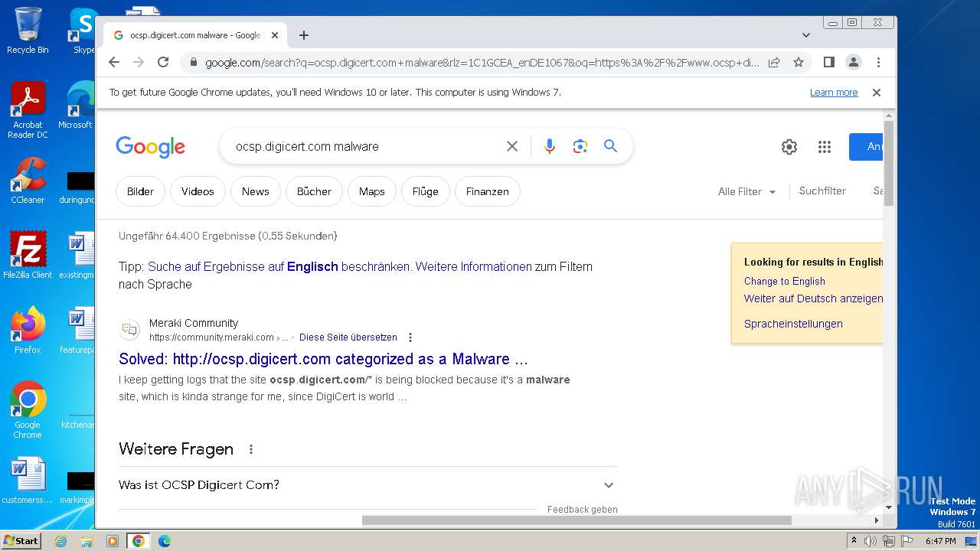Focus the Google search input field
980x551 pixels.
[366, 146]
